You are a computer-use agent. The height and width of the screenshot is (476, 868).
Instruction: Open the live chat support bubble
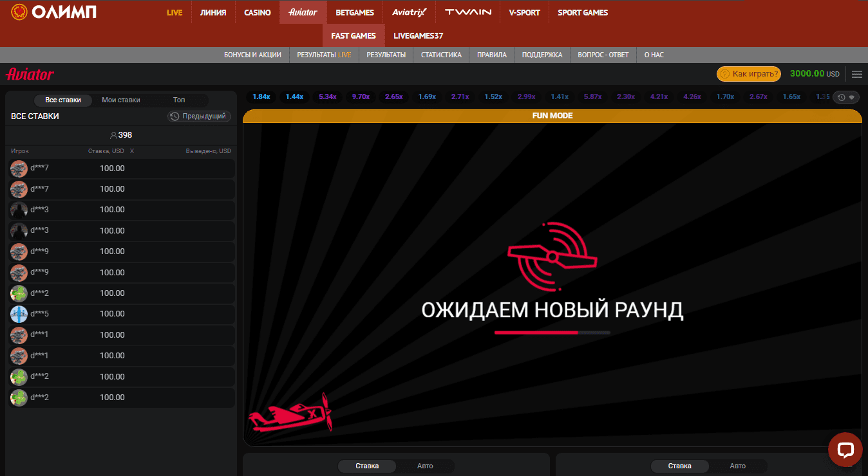(x=844, y=450)
